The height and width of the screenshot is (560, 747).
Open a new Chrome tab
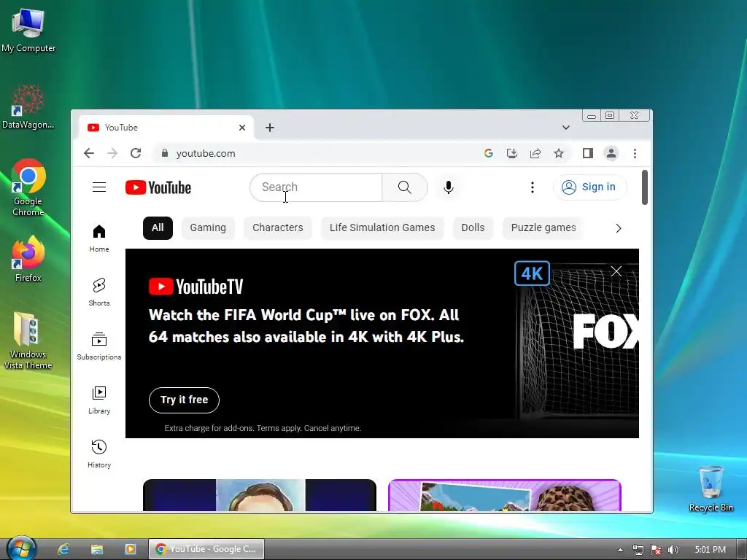pyautogui.click(x=270, y=128)
